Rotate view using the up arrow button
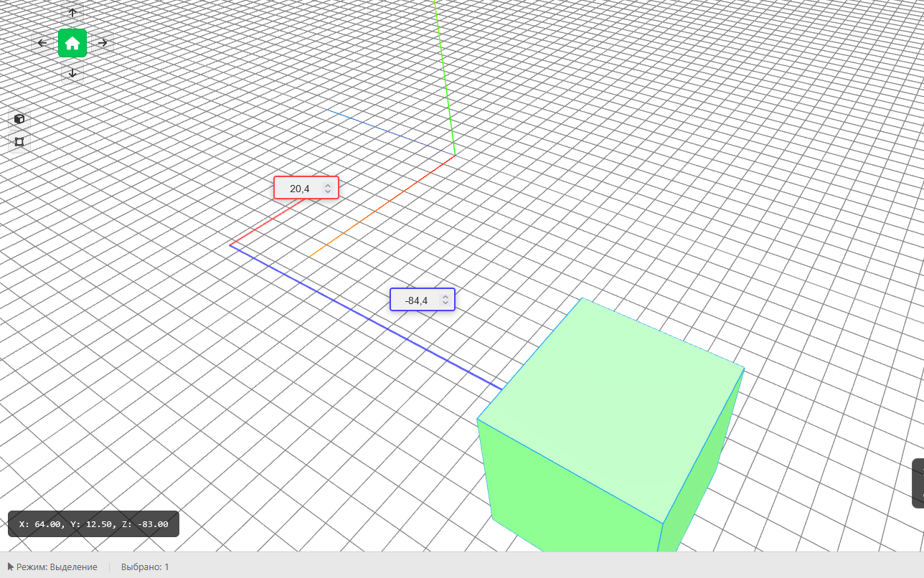924x578 pixels. click(72, 13)
